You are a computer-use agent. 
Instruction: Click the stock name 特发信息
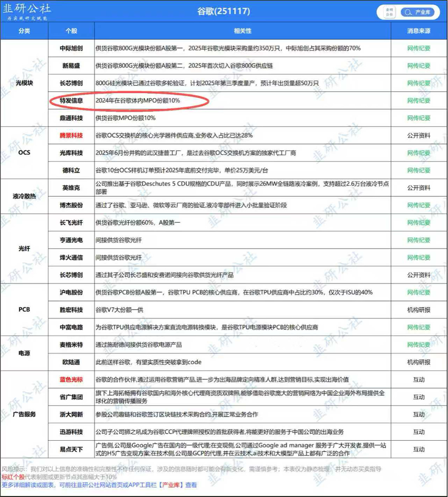(x=71, y=100)
